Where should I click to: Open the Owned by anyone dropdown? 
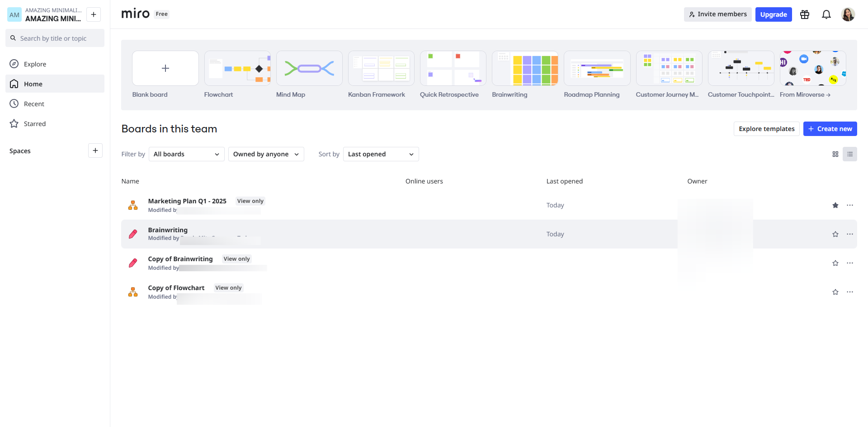(x=266, y=154)
